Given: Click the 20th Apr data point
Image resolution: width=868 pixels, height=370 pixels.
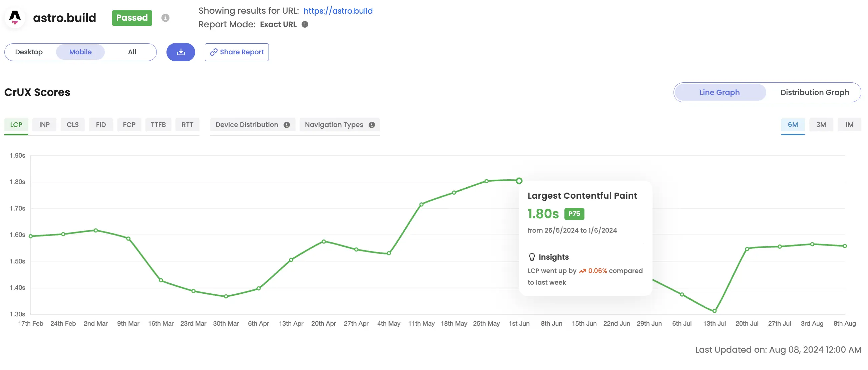Looking at the screenshot, I should point(324,241).
